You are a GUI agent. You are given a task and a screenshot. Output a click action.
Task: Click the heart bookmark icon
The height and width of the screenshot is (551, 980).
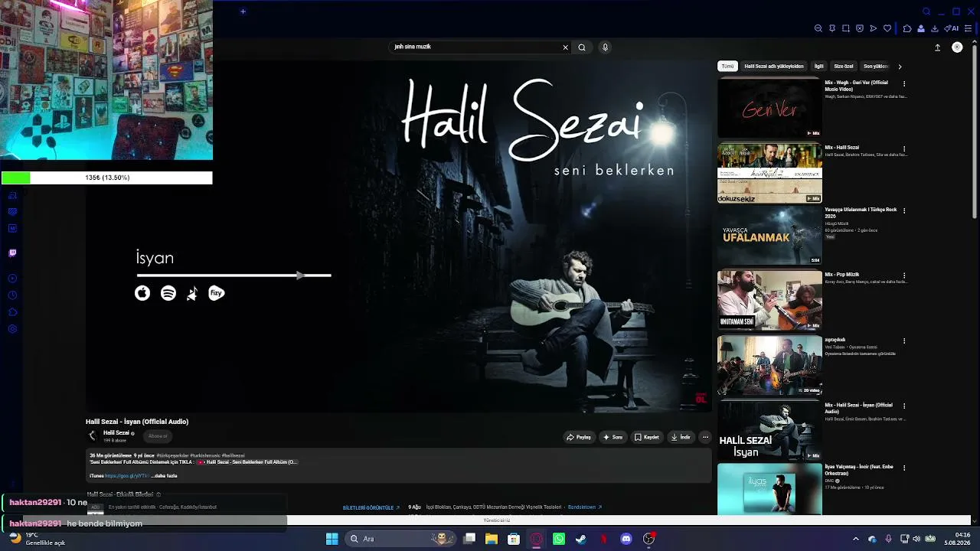(x=887, y=28)
